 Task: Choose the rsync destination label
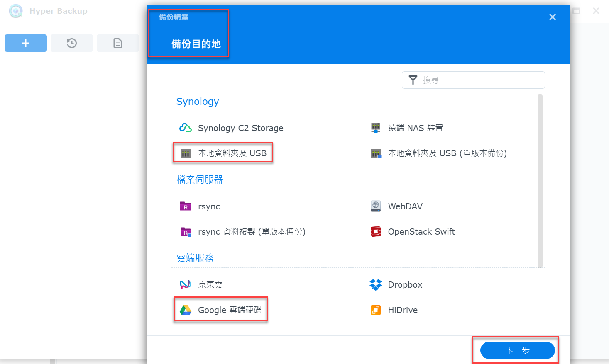[209, 206]
